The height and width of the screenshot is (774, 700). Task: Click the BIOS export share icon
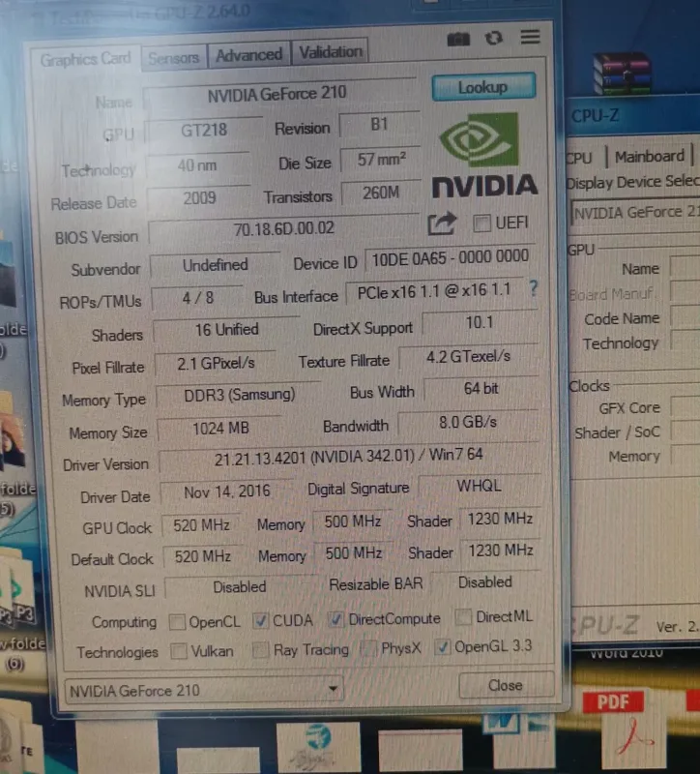click(442, 223)
